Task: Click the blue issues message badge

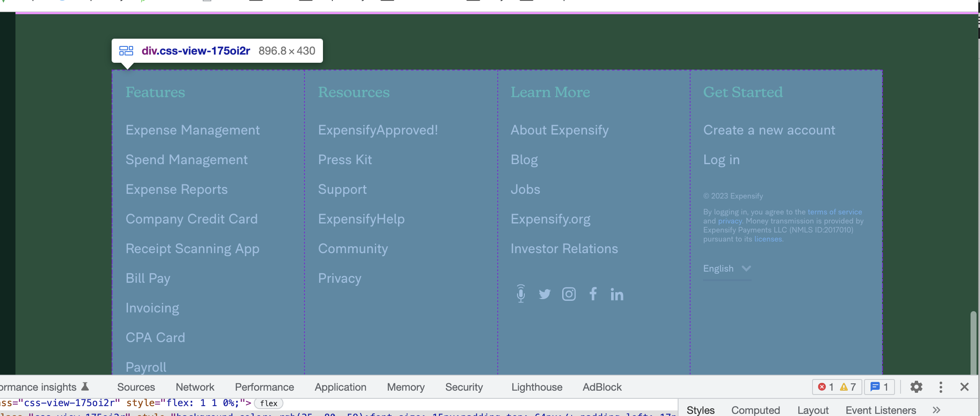Action: 879,387
